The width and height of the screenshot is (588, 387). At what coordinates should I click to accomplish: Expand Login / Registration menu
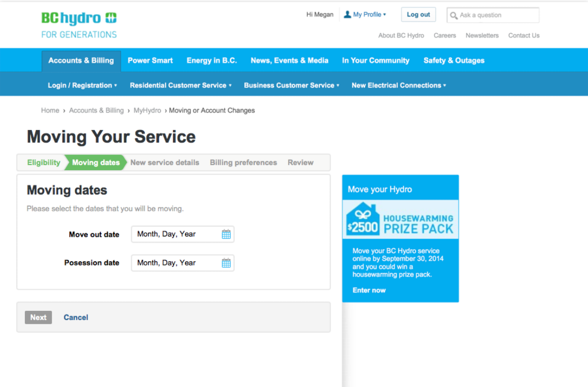coord(82,85)
